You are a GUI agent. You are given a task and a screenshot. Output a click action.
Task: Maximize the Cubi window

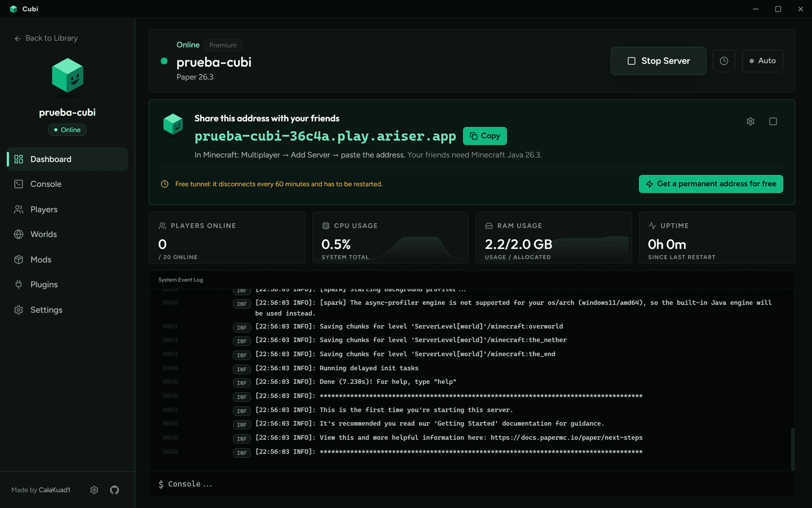pos(778,9)
